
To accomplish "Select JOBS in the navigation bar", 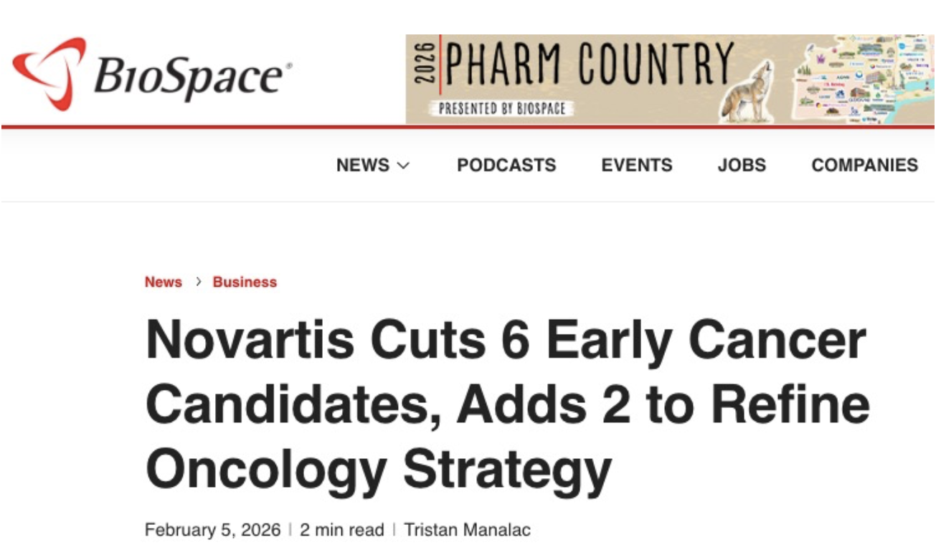I will click(x=742, y=165).
